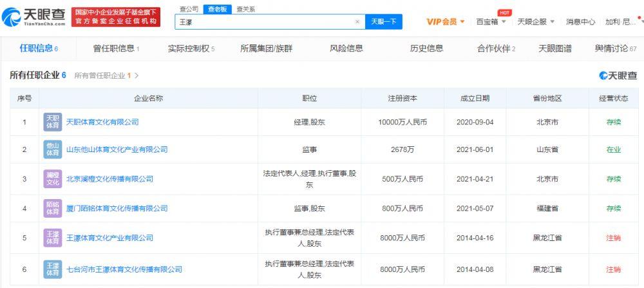Click the 注册资本 column header

pos(402,99)
